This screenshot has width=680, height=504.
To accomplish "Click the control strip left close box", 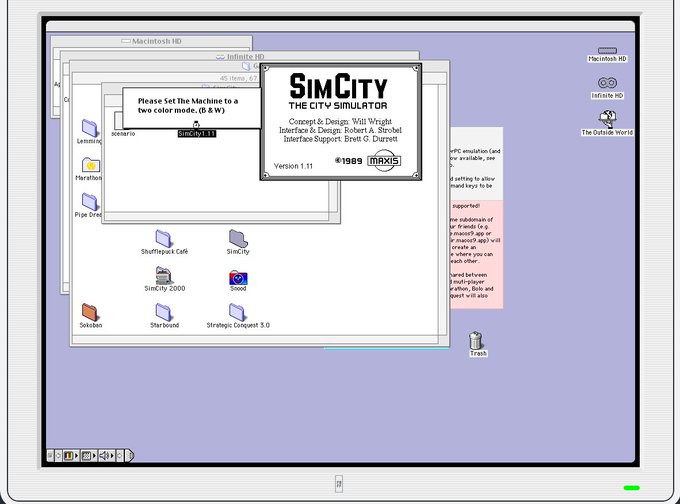I will 50,456.
